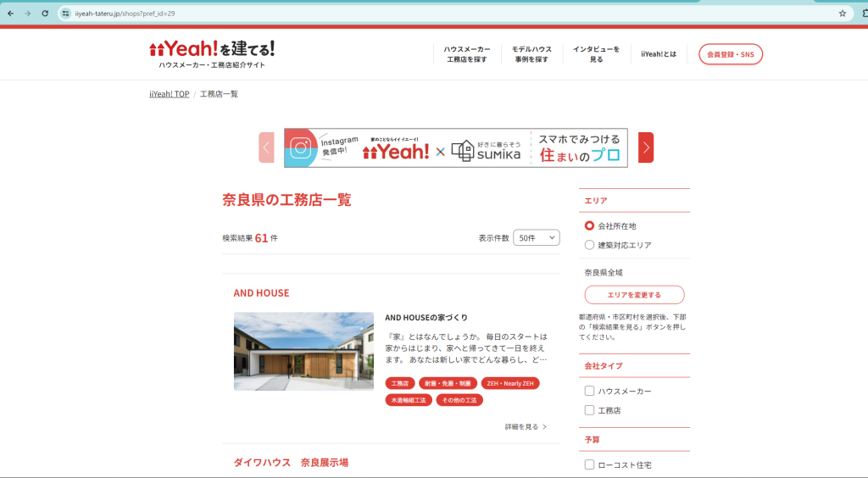The image size is (868, 478).
Task: Click the 奈良県全域 area text
Action: [x=604, y=272]
